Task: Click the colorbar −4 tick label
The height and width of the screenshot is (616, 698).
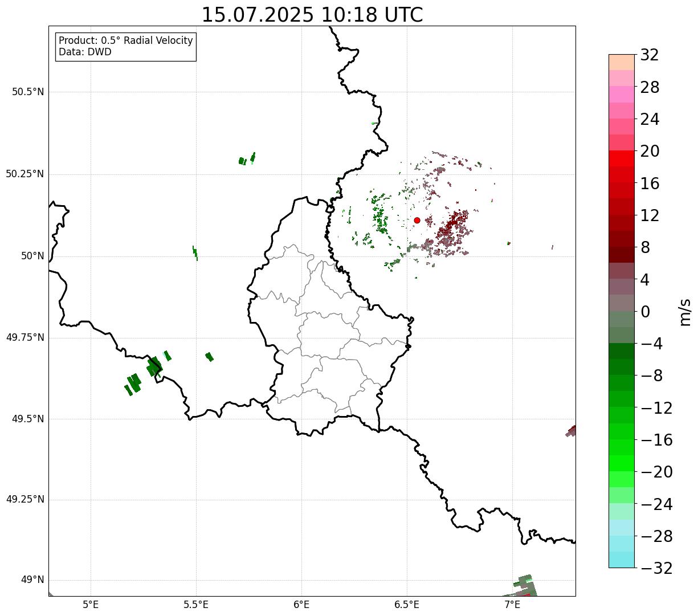Action: (x=652, y=344)
